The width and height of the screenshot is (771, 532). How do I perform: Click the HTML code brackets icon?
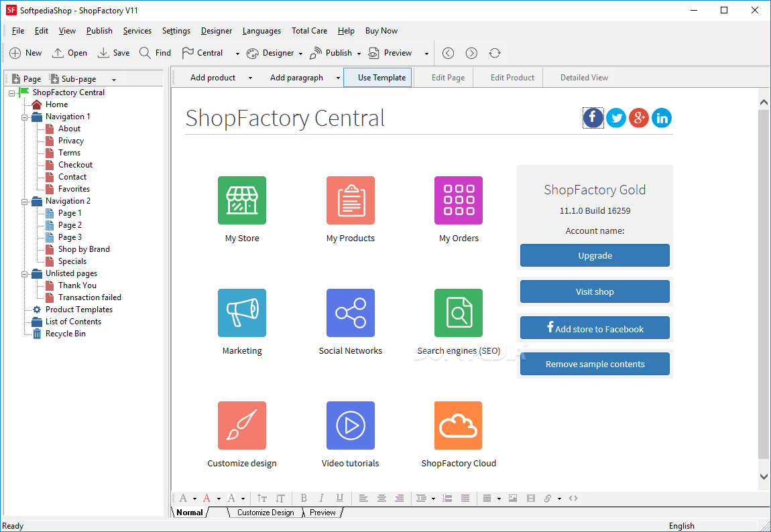pyautogui.click(x=573, y=498)
